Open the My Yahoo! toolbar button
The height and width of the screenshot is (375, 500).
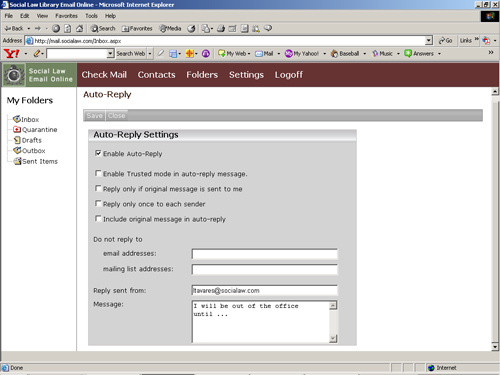302,54
